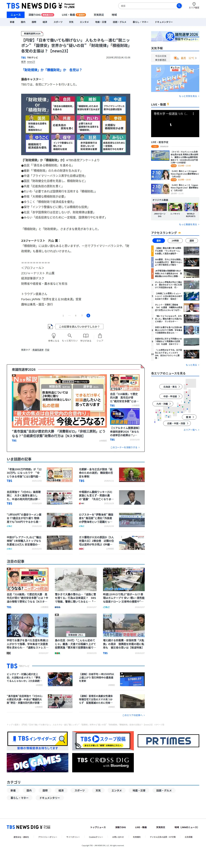Go to page 6 of the article

coord(76,316)
